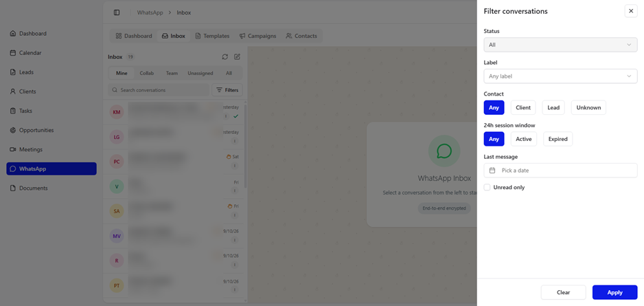Show Unassigned conversations
This screenshot has width=644, height=306.
pyautogui.click(x=200, y=73)
